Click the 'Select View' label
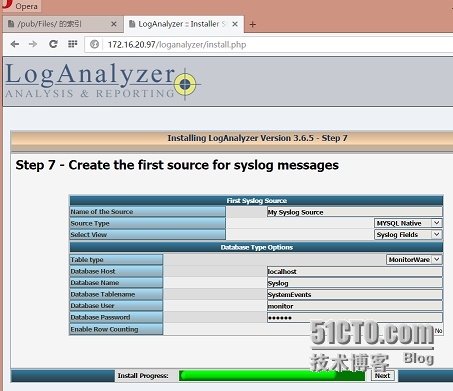Viewport: 453px width, 391px height. coord(89,235)
